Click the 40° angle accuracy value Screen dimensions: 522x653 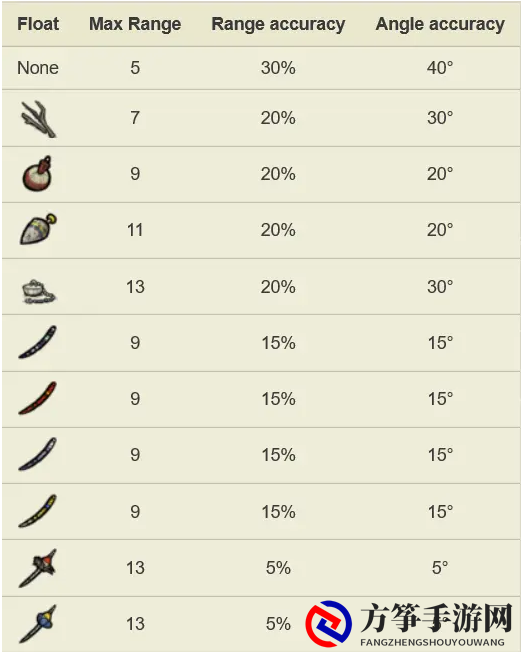click(x=440, y=67)
